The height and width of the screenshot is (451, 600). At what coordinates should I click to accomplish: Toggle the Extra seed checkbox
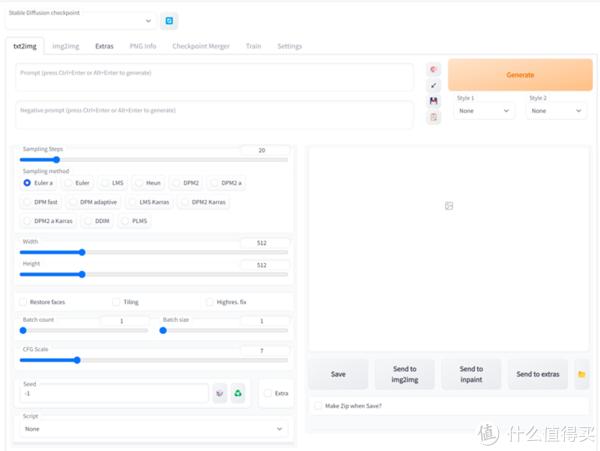tap(268, 393)
